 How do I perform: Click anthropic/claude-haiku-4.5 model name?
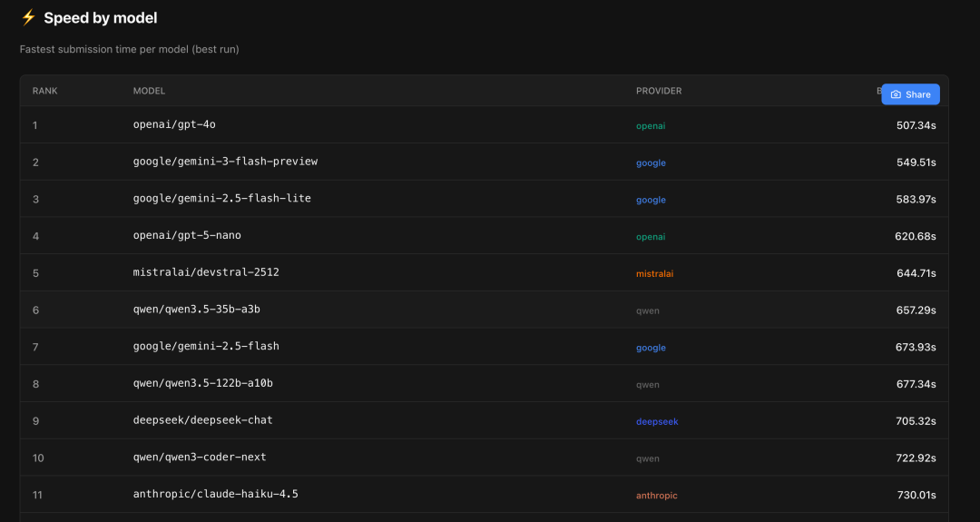[215, 495]
